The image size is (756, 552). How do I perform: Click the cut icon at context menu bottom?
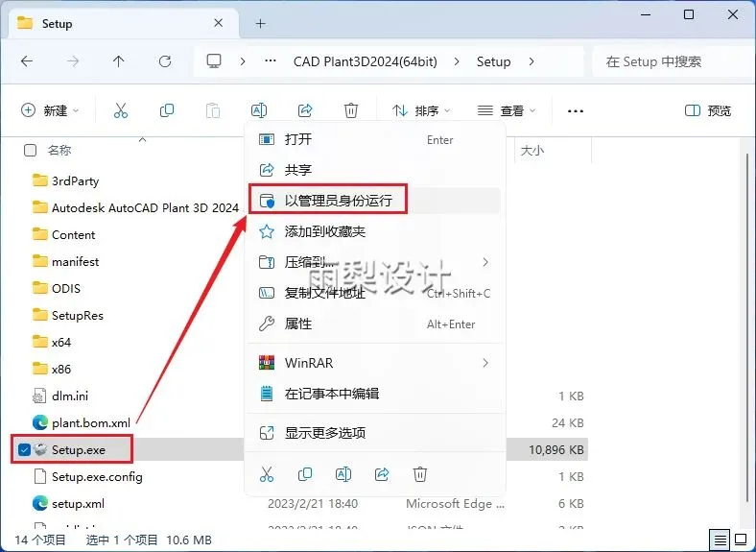pos(267,474)
